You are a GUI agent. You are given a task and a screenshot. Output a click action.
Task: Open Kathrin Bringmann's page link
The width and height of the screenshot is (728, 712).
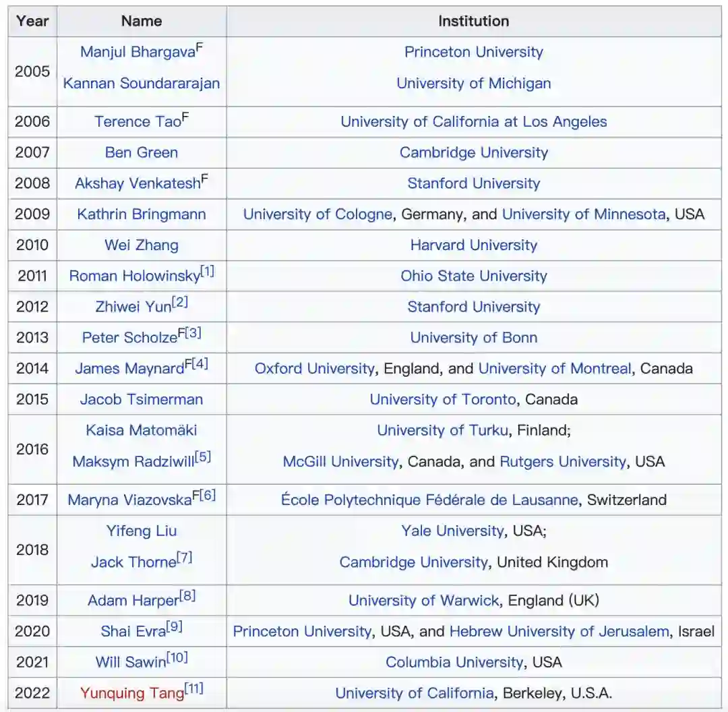coord(142,214)
